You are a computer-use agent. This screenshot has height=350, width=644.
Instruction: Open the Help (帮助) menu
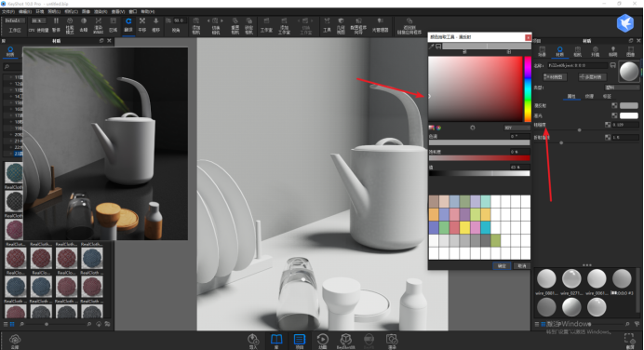pos(148,11)
